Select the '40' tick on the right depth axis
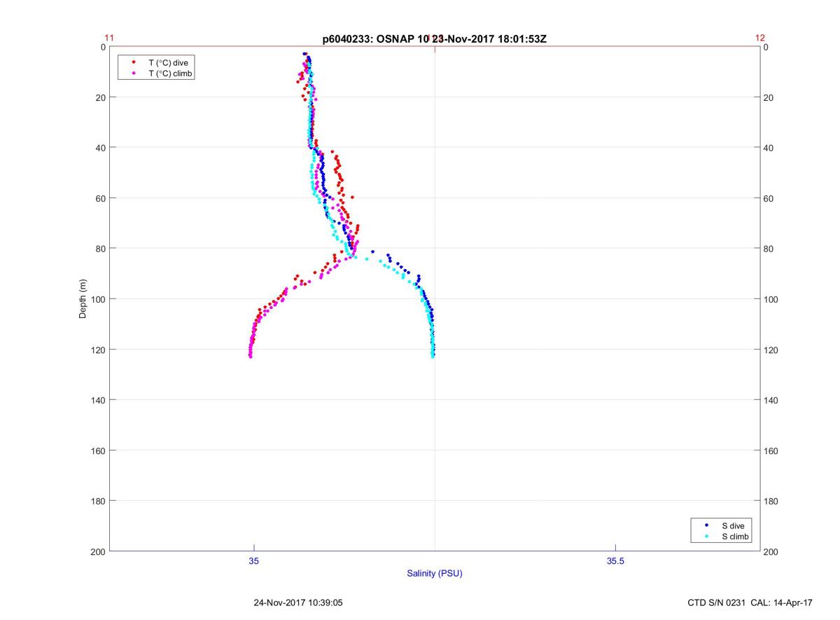Screen dimensions: 840x620 [x=769, y=148]
